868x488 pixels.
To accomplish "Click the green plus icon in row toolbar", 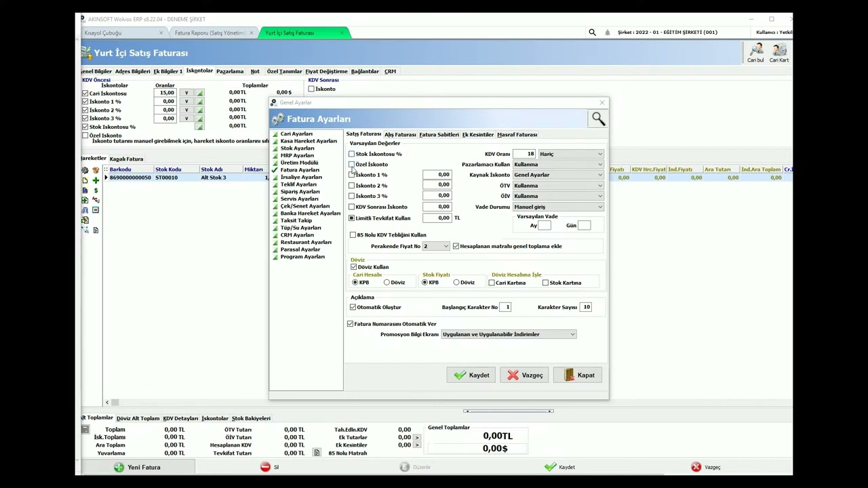I will click(x=96, y=180).
